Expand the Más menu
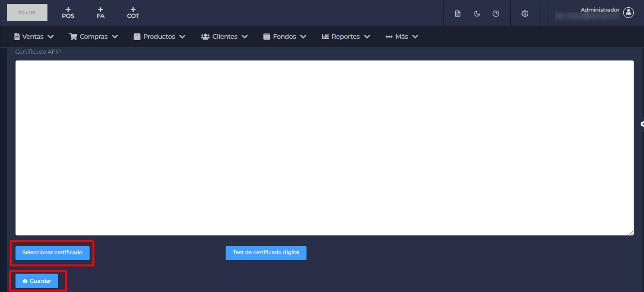The image size is (644, 292). click(x=402, y=36)
